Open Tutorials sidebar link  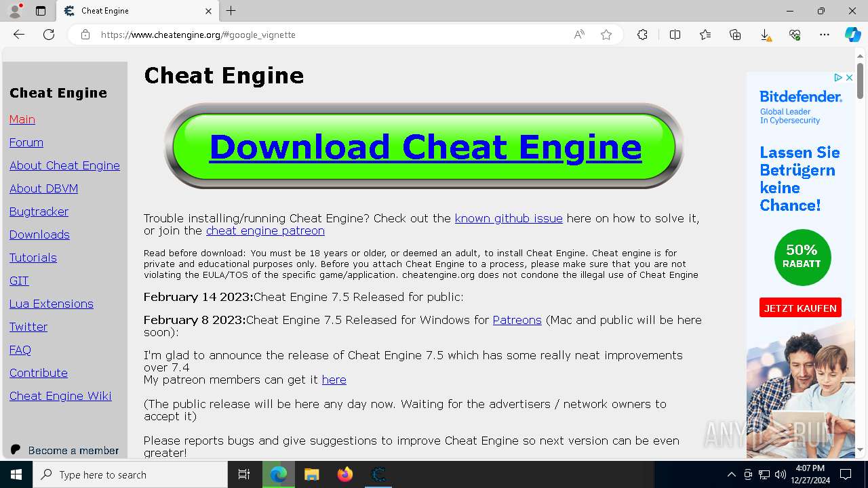point(33,258)
